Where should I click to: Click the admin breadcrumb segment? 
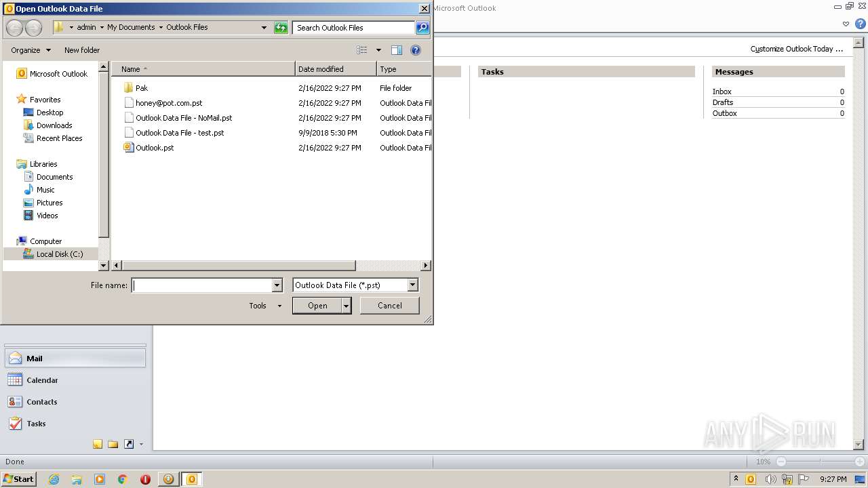86,28
